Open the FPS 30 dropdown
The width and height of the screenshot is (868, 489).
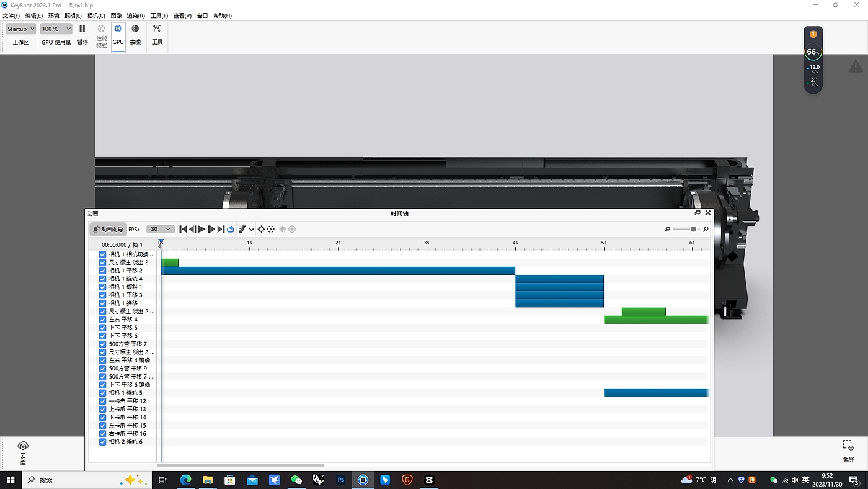(x=159, y=229)
